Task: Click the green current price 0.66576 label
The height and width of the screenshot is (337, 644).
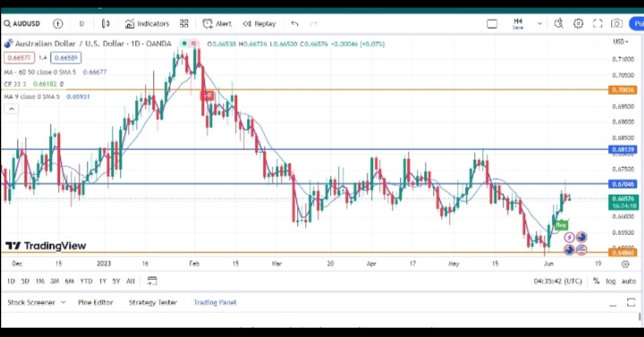Action: (623, 202)
